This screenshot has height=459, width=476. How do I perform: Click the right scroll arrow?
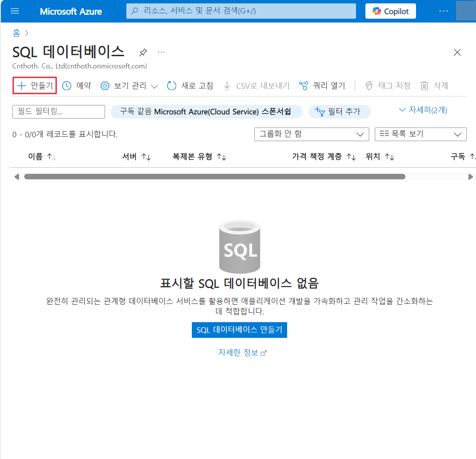pos(470,177)
